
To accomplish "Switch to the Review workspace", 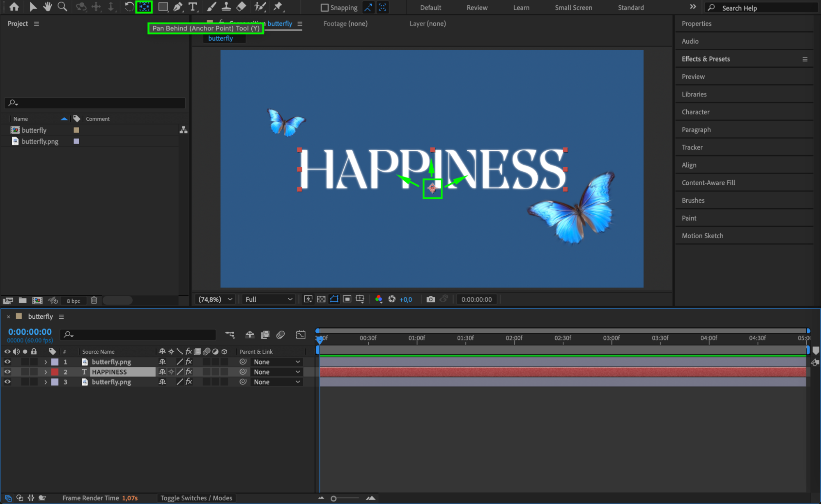I will 477,8.
